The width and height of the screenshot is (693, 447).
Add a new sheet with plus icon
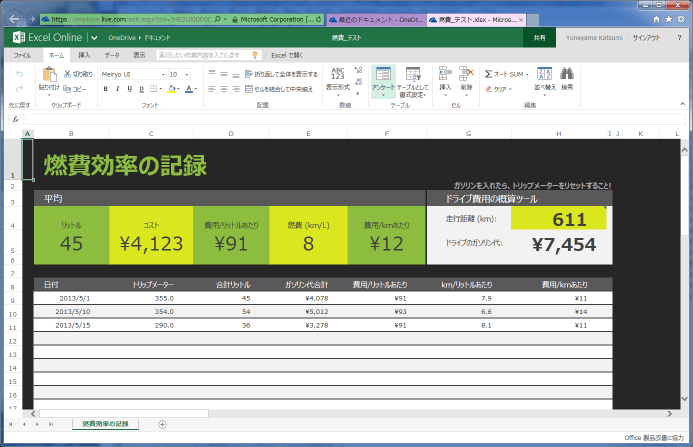[x=162, y=424]
